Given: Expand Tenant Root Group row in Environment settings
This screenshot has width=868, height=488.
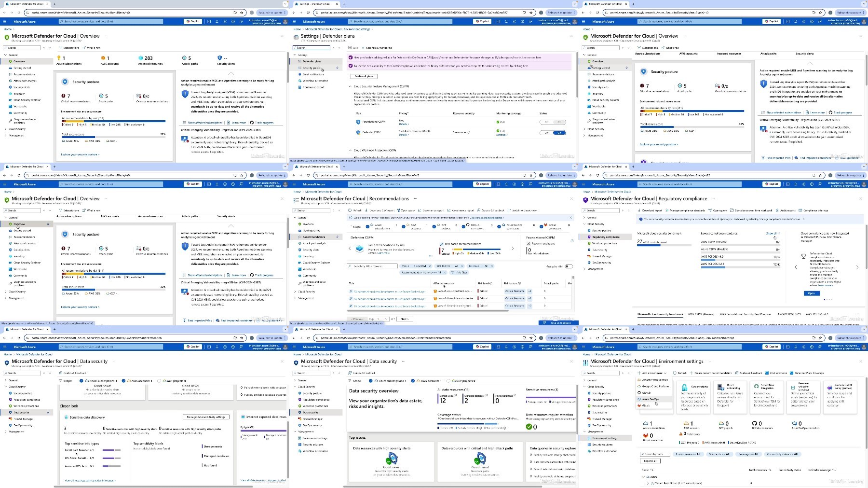Looking at the screenshot, I should 648,483.
